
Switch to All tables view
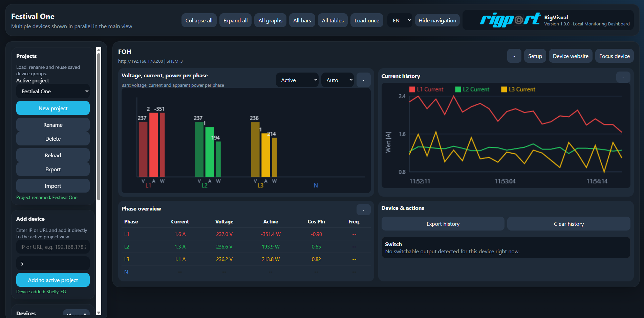[332, 20]
